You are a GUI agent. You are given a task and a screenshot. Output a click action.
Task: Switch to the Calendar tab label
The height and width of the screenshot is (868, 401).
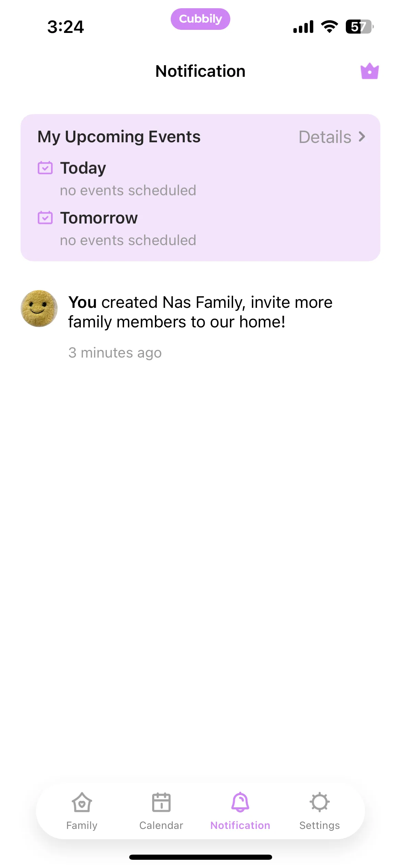click(x=161, y=825)
